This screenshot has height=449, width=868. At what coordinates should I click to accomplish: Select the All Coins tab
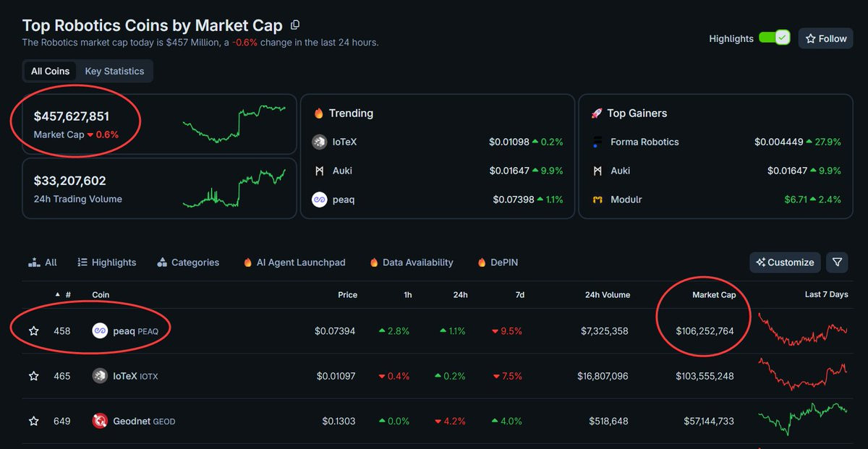point(51,71)
